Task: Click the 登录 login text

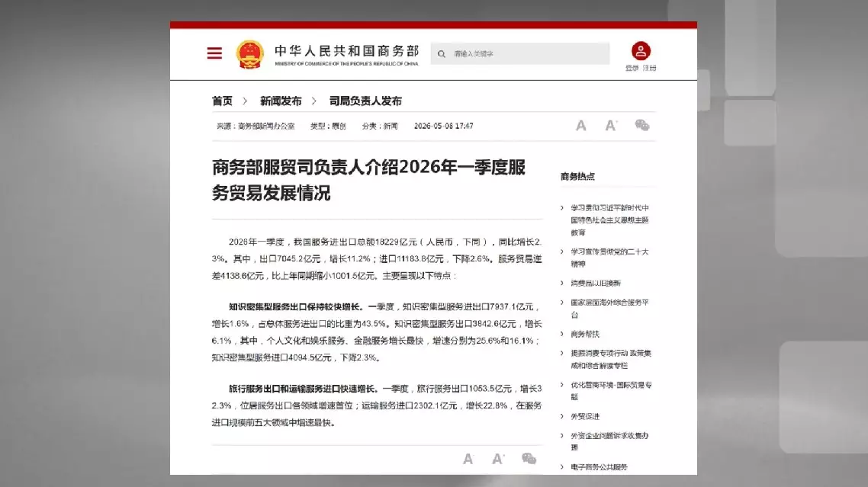Action: (632, 68)
